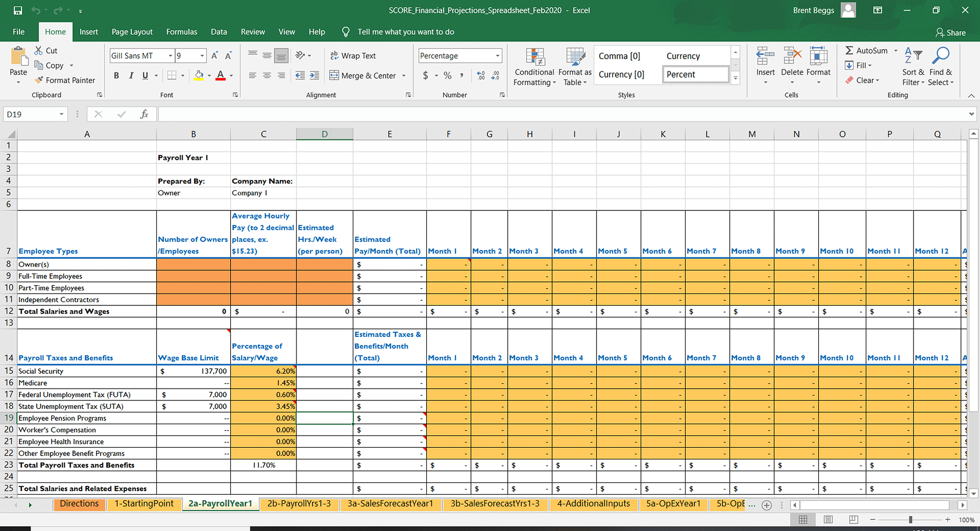This screenshot has height=531, width=980.
Task: Open Sort & Filter icon
Action: (x=913, y=56)
